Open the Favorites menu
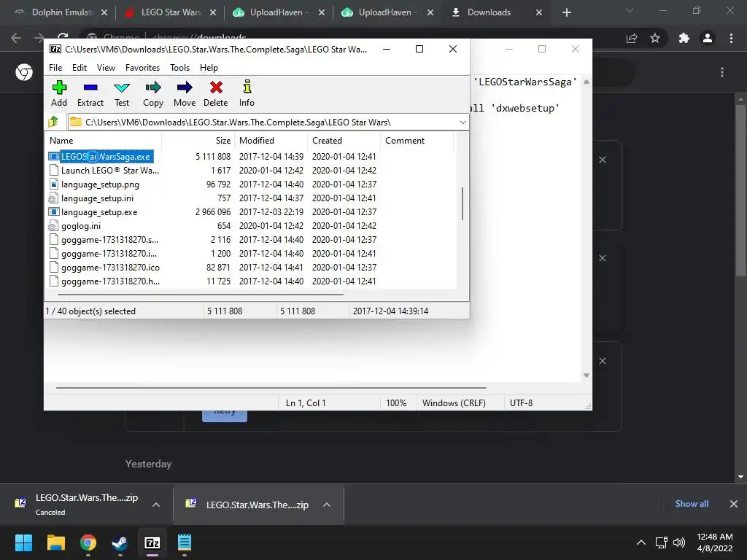This screenshot has width=747, height=560. coord(142,68)
